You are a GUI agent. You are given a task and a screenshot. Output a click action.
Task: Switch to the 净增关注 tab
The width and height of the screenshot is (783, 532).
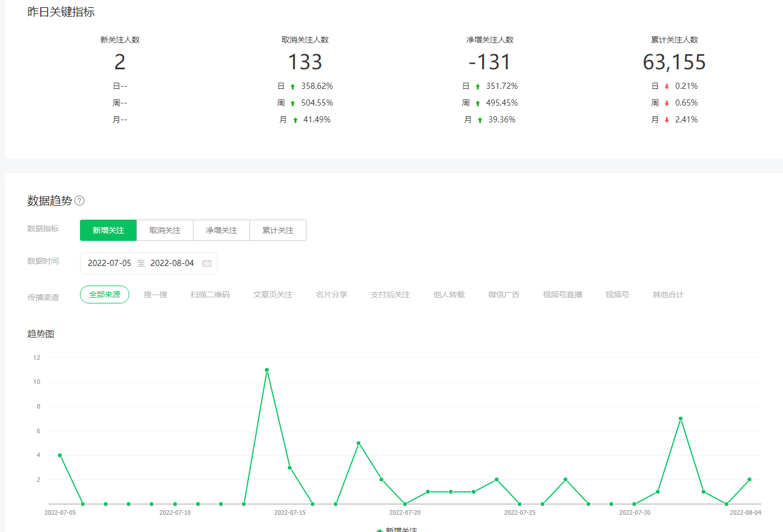(x=221, y=230)
